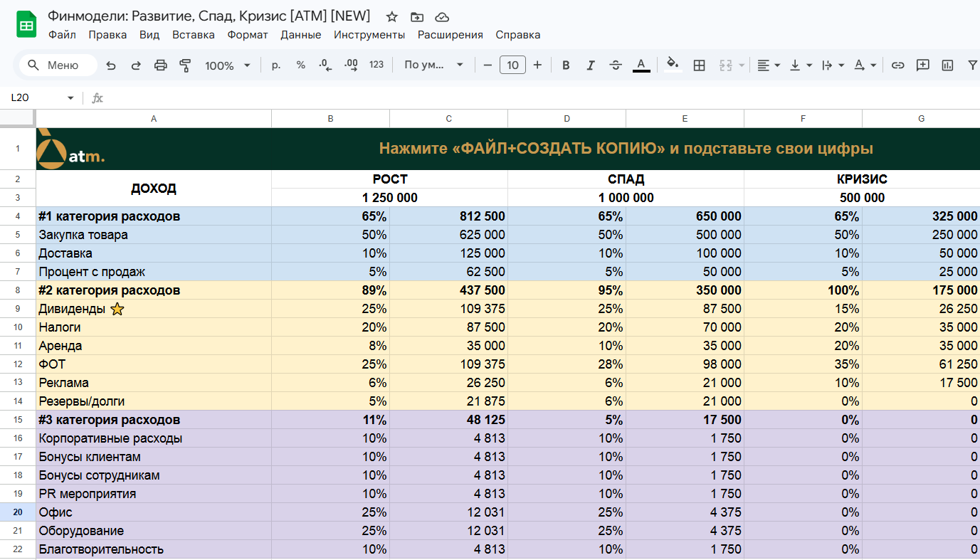Click the percent format button
This screenshot has width=980, height=560.
[301, 65]
